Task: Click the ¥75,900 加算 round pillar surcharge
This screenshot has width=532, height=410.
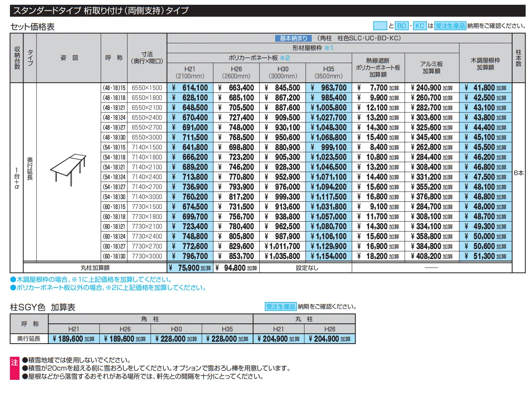Action: tap(190, 268)
